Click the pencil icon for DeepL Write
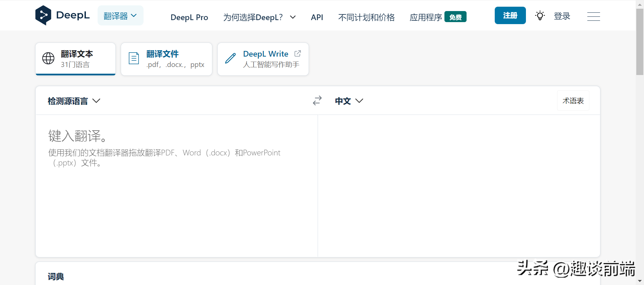644x285 pixels. coord(230,58)
